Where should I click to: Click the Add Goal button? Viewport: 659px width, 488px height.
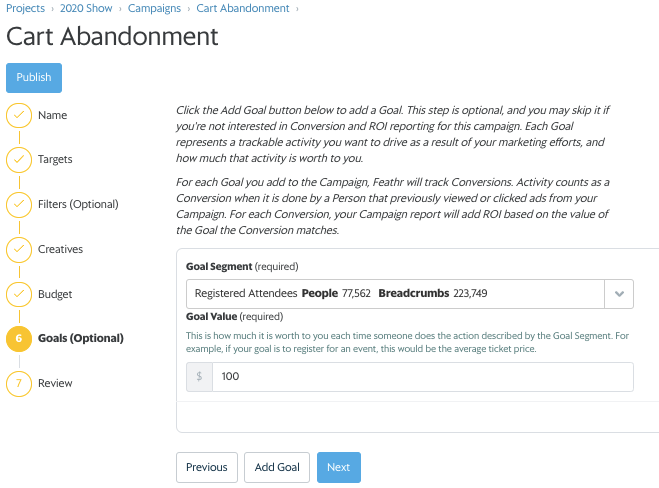pos(277,467)
